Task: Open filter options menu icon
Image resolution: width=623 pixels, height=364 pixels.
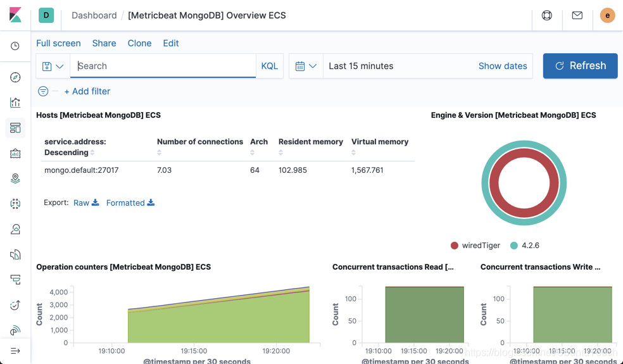Action: pos(43,91)
